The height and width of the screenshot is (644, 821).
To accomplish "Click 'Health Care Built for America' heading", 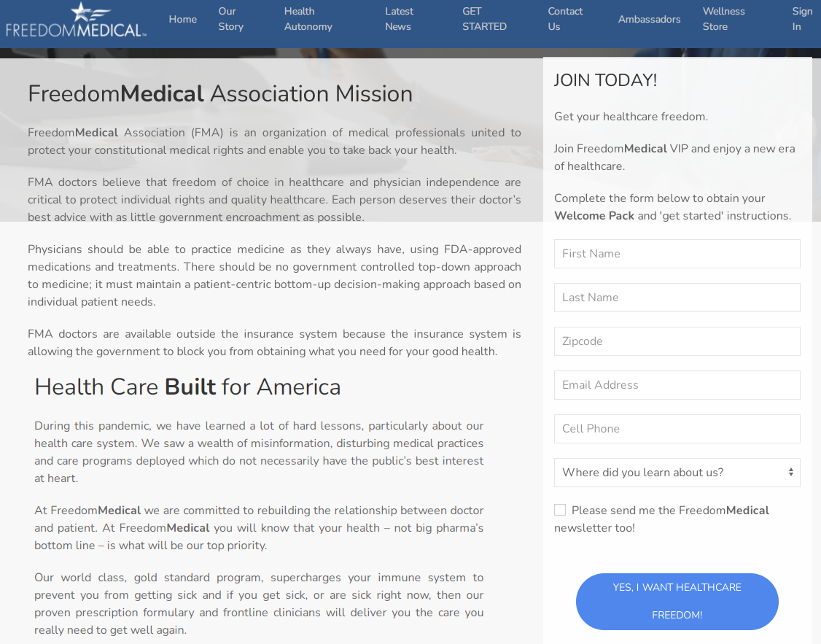I will tap(187, 387).
